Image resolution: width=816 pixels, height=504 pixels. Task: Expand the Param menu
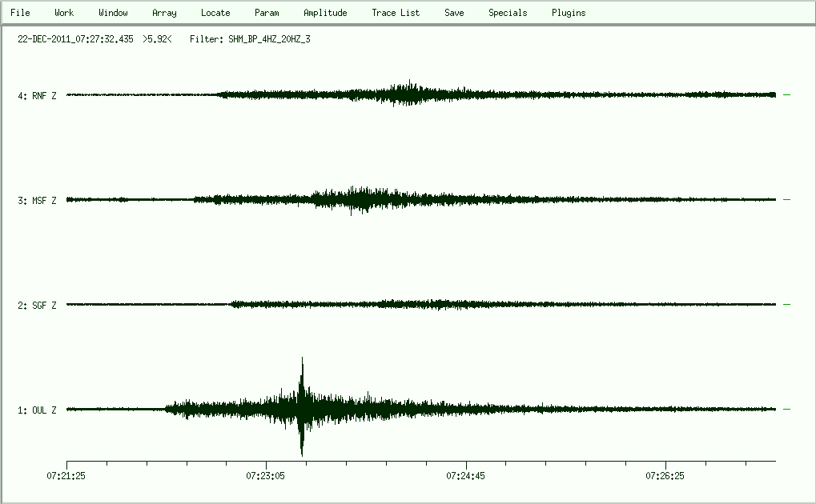(x=267, y=13)
